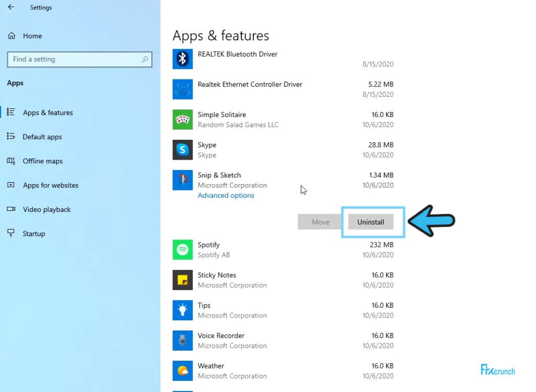The image size is (536, 392).
Task: Open the Startup section
Action: click(x=34, y=234)
